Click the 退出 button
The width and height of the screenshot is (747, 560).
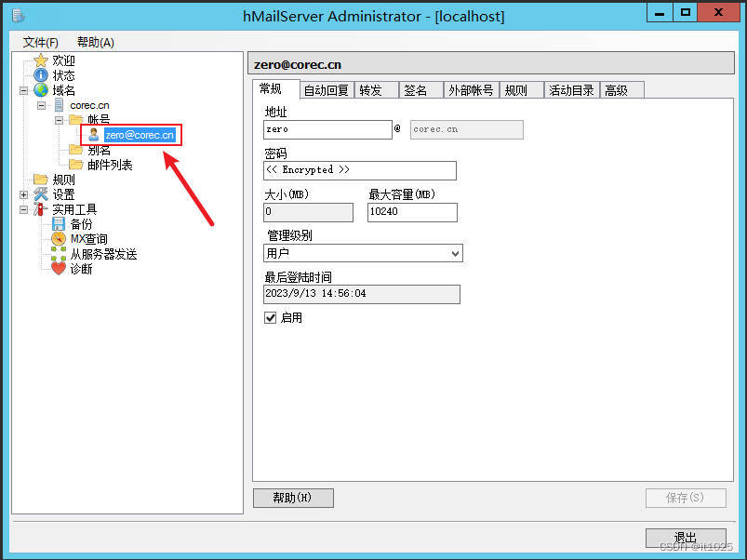(686, 538)
